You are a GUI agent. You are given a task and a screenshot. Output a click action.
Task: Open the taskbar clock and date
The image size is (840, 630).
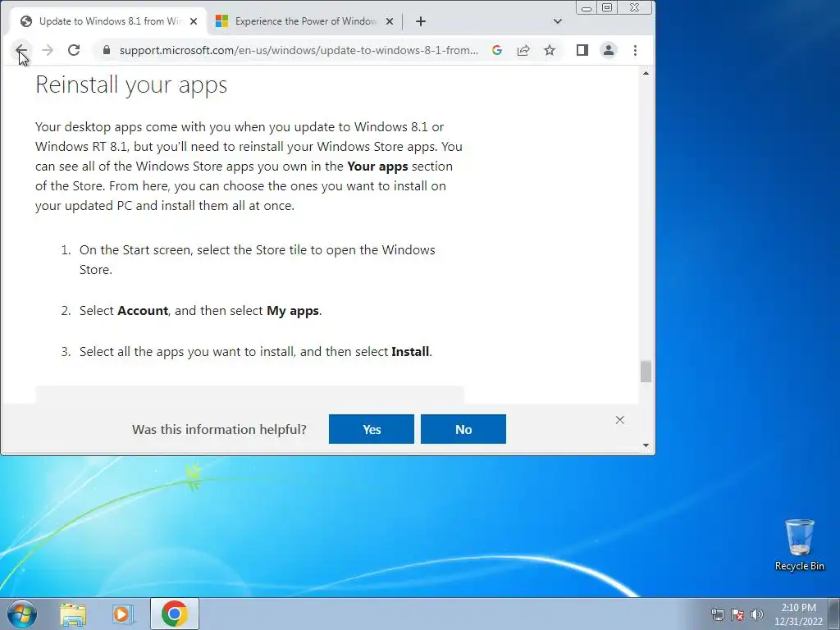click(798, 614)
